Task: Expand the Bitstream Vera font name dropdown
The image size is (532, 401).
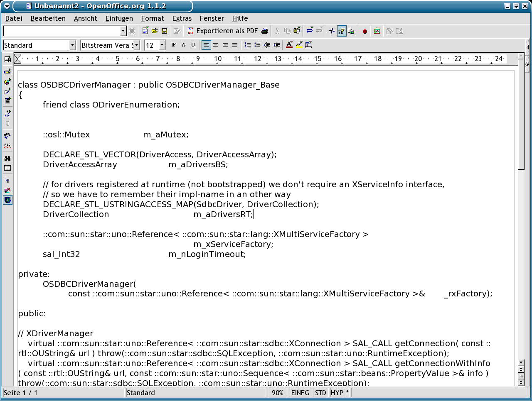Action: (x=137, y=45)
